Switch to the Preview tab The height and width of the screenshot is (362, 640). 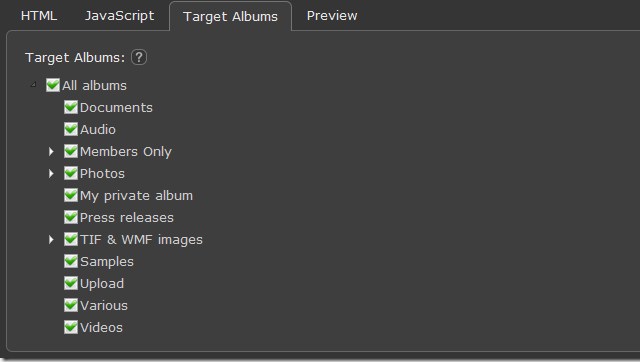click(332, 16)
